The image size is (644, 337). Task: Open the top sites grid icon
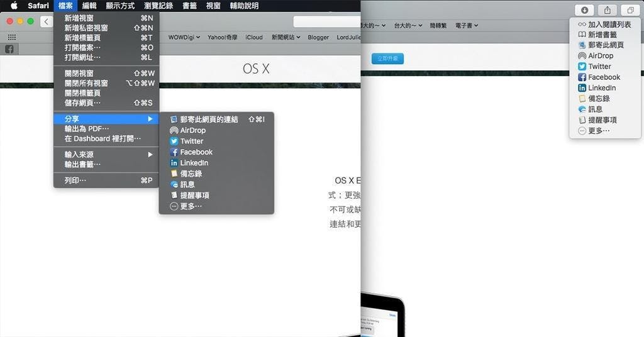point(12,37)
